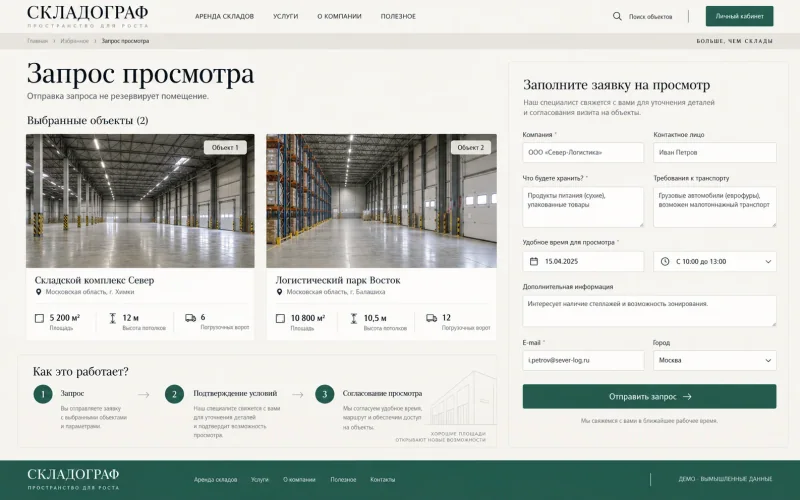
Task: Open the time slot dropdown С 10:00 до 13:00
Action: coord(715,261)
